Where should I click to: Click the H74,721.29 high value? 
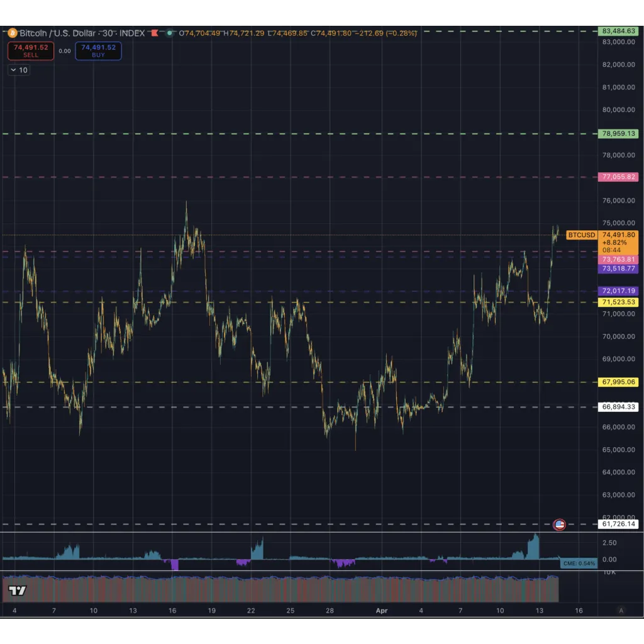(243, 33)
